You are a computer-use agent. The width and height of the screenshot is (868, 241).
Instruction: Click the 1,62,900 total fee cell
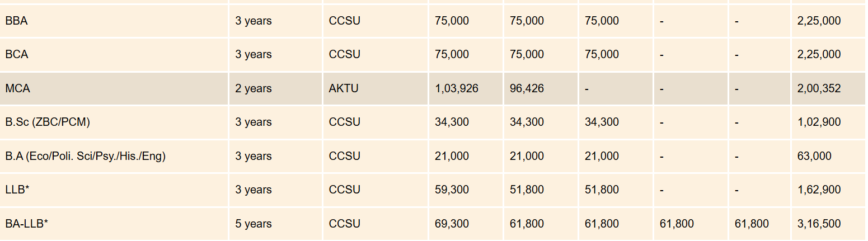(819, 190)
